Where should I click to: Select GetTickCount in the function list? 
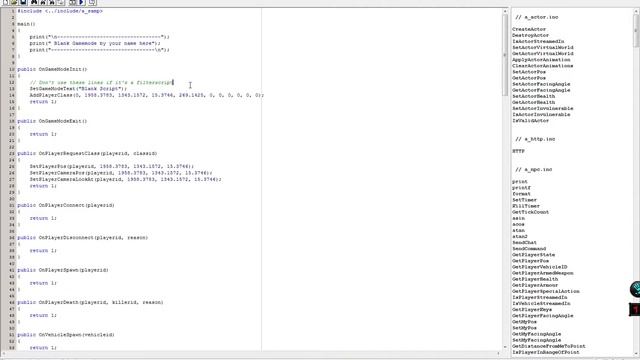pyautogui.click(x=531, y=212)
